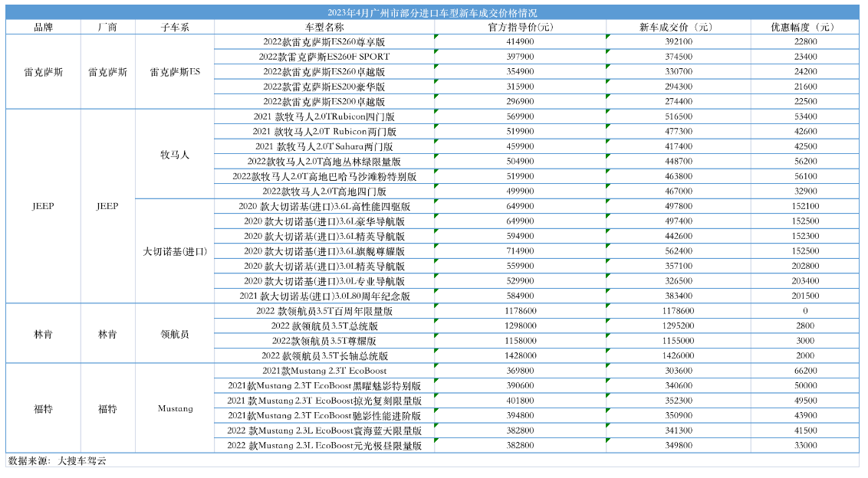Image resolution: width=868 pixels, height=478 pixels.
Task: Click the 子车系 column header
Action: click(175, 27)
